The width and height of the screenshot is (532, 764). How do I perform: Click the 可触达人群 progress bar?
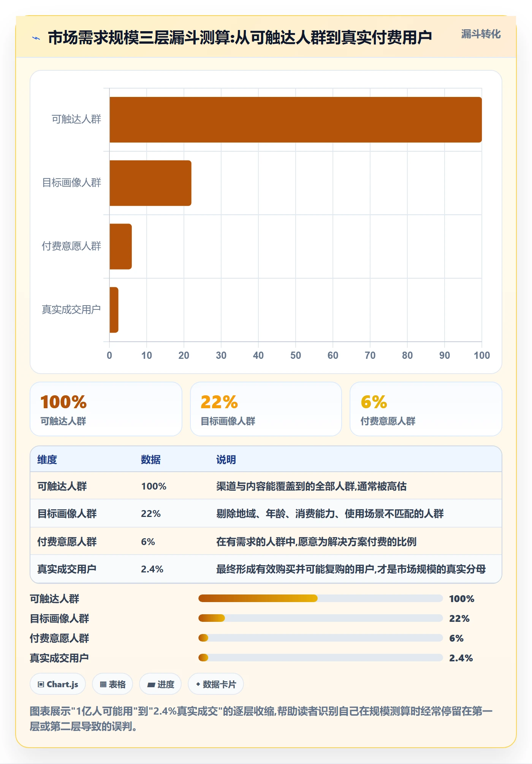pos(320,598)
